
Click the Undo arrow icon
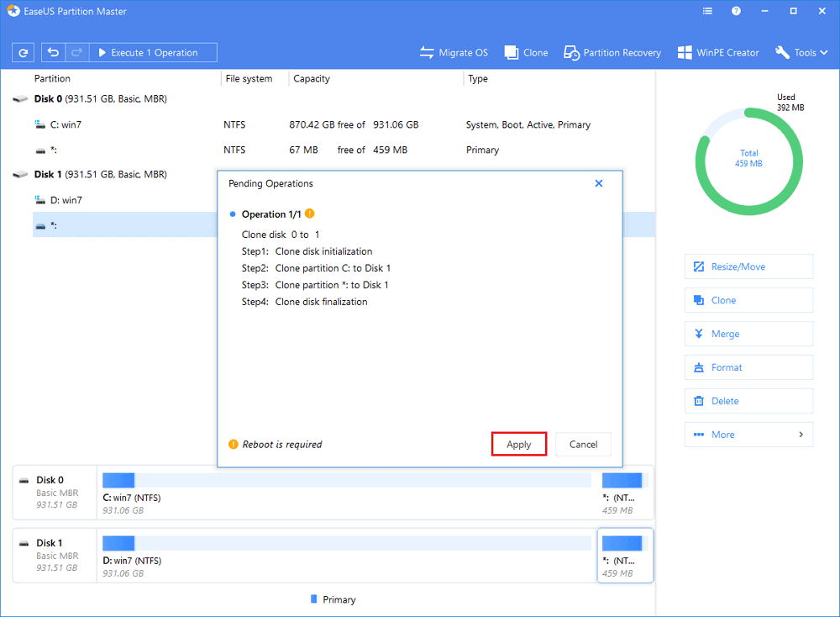click(54, 53)
